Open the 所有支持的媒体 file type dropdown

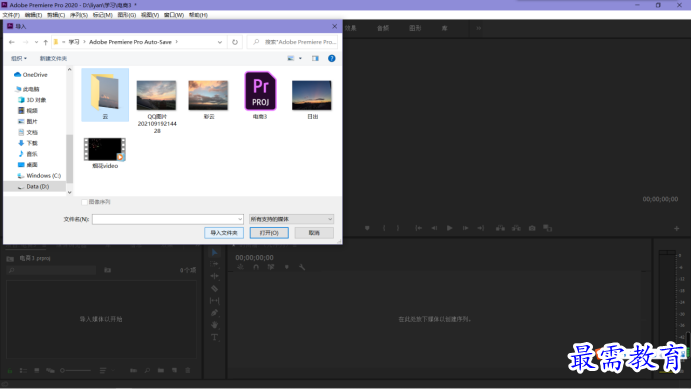pyautogui.click(x=291, y=219)
